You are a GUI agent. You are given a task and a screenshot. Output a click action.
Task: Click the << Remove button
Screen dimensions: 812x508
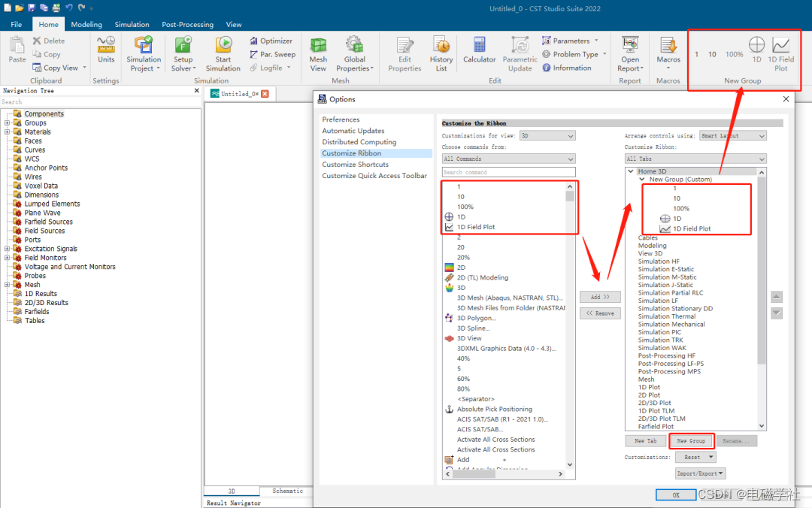click(x=600, y=313)
